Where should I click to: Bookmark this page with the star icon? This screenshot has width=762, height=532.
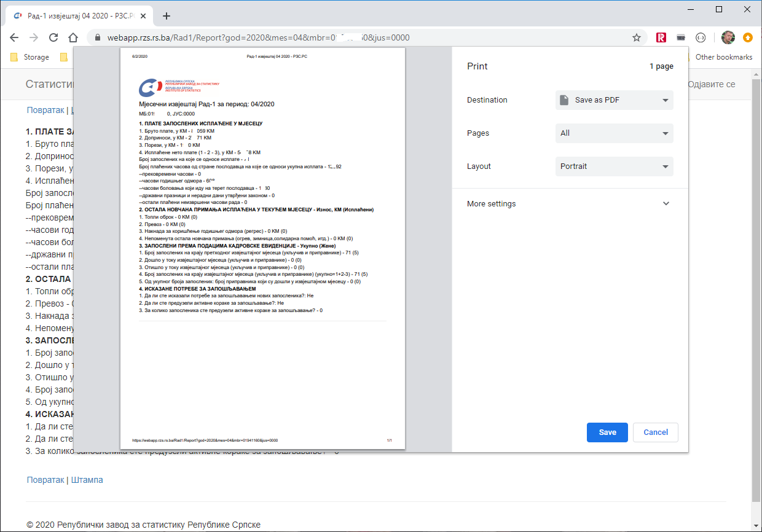coord(637,37)
